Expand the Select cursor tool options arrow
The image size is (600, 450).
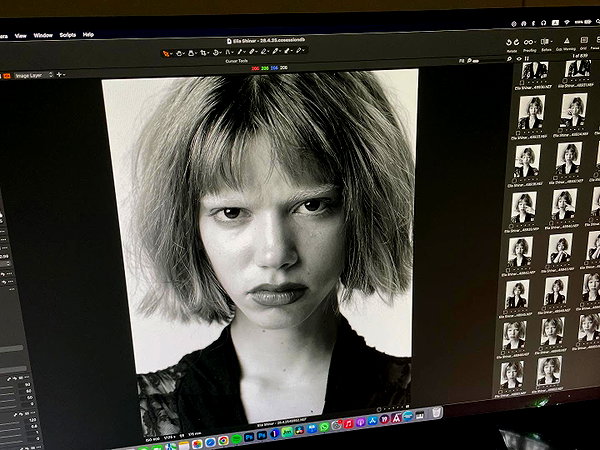point(171,54)
